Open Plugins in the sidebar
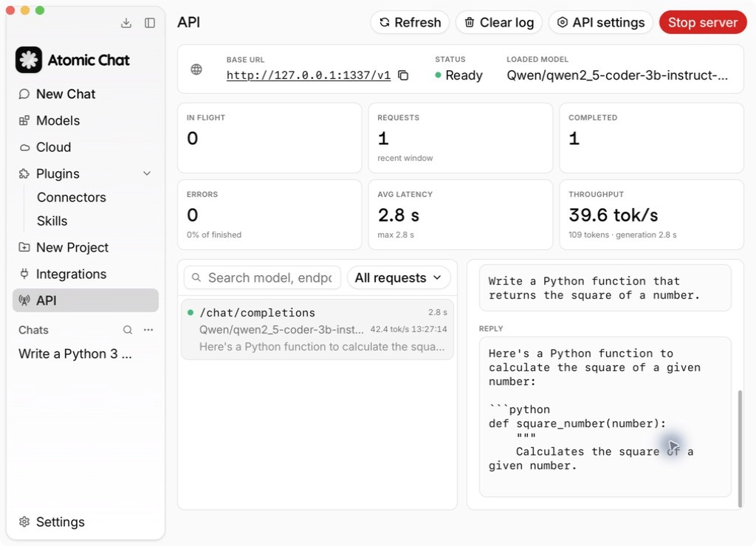756x546 pixels. click(x=58, y=173)
